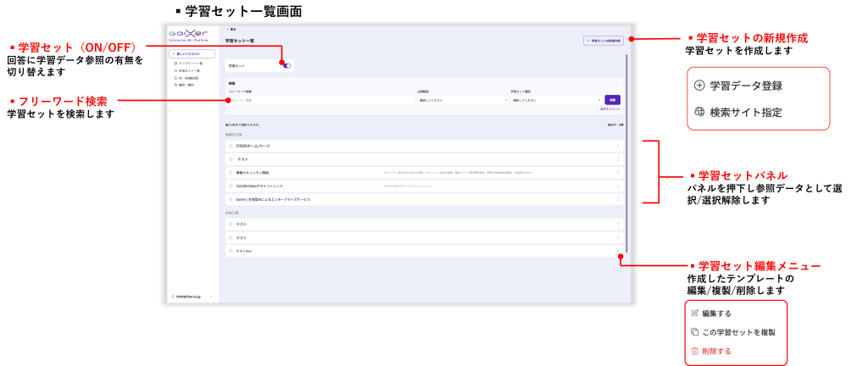The width and height of the screenshot is (868, 366).
Task: Toggle the 学習セット ON/OFF switch
Action: coord(287,65)
